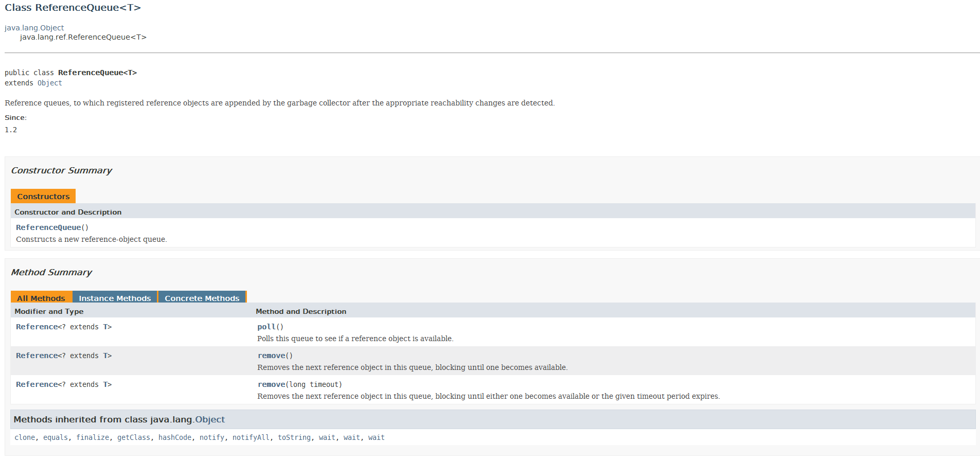Switch to the Concrete Methods tab
Screen dimensions: 980x461
202,298
